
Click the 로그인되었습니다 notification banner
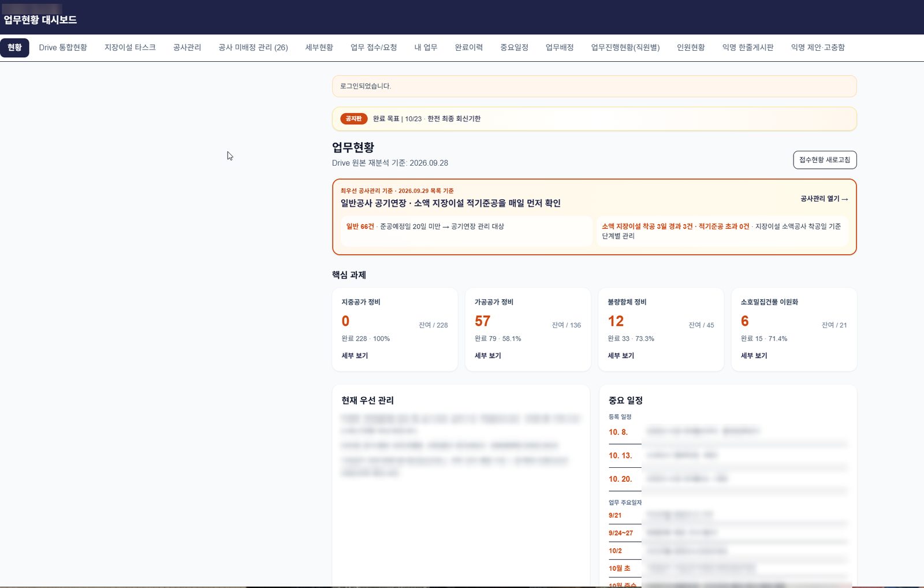594,86
